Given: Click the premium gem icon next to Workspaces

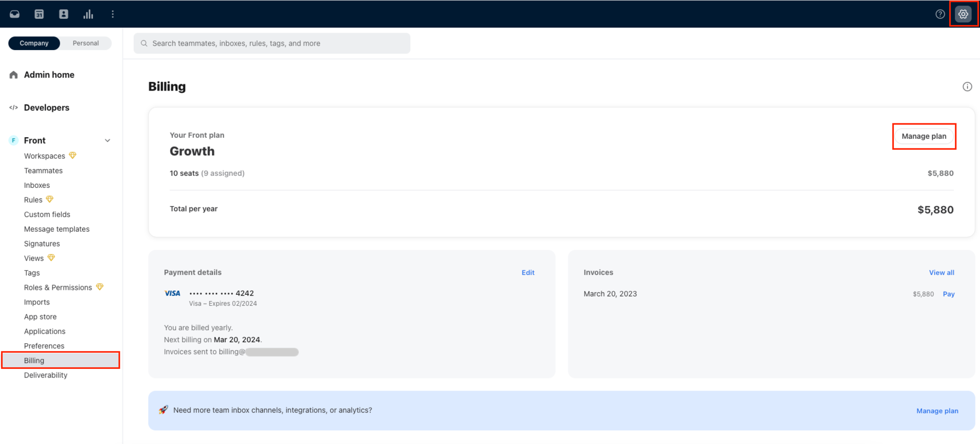Looking at the screenshot, I should 73,155.
